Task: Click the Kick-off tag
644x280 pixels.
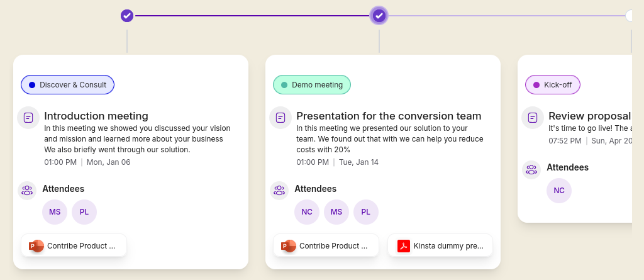Action: 553,85
